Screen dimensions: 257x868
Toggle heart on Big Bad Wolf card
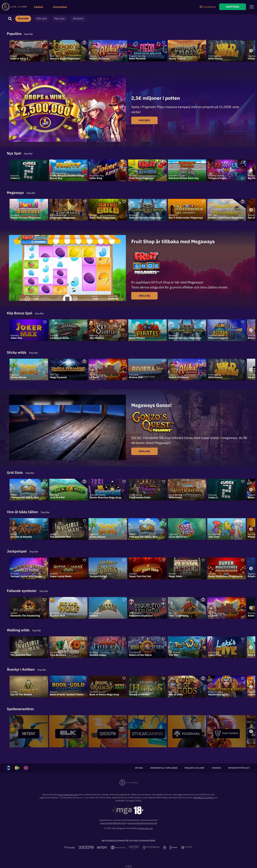pyautogui.click(x=84, y=600)
